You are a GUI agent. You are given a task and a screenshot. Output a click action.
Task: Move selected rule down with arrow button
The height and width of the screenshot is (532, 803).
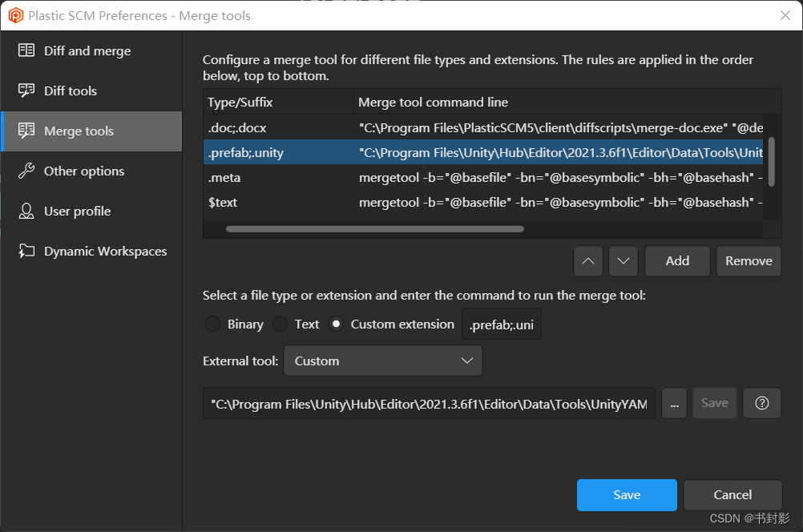pyautogui.click(x=623, y=261)
